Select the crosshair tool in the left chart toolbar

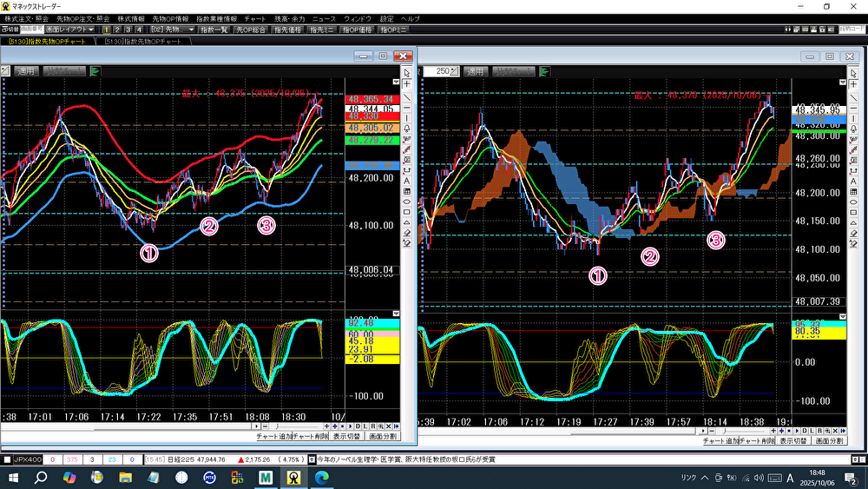(407, 85)
